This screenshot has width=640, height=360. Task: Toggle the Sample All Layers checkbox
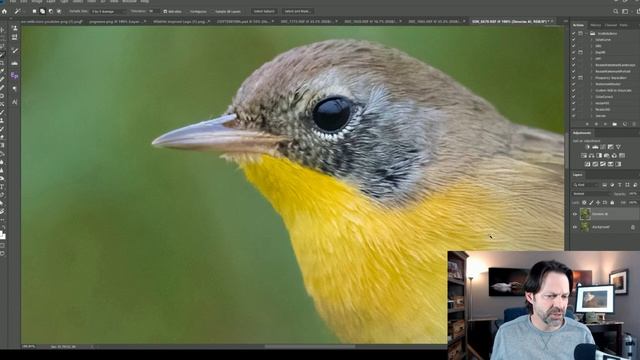tap(213, 11)
